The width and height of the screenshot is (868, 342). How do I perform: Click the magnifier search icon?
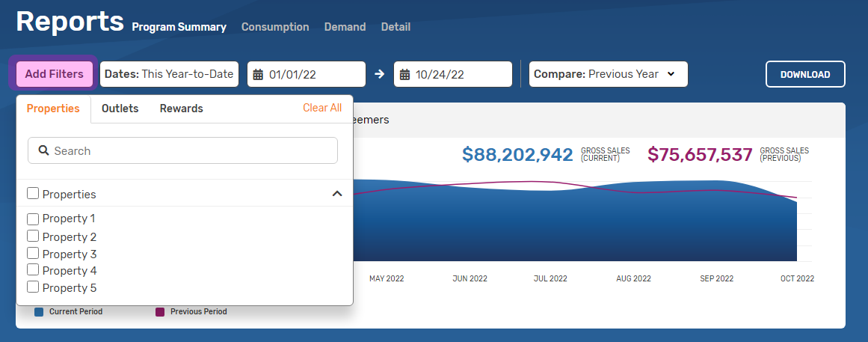(x=43, y=150)
